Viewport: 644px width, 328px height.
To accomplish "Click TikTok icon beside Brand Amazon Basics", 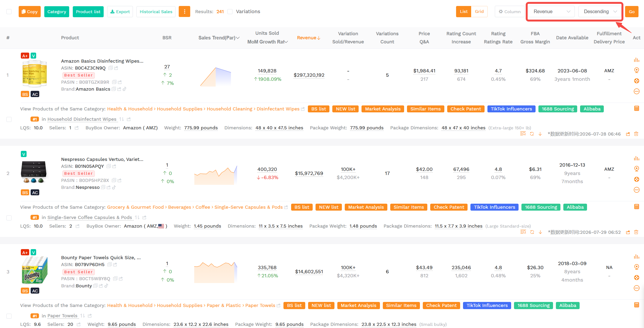I will 124,89.
